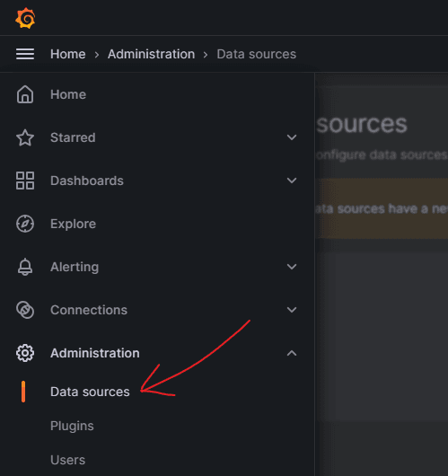Open Users under Administration

(x=67, y=460)
